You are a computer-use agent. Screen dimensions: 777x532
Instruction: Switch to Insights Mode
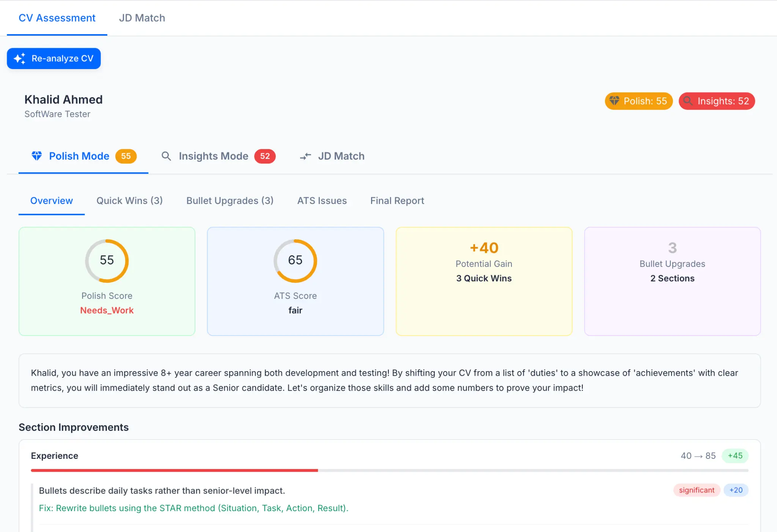coord(214,156)
